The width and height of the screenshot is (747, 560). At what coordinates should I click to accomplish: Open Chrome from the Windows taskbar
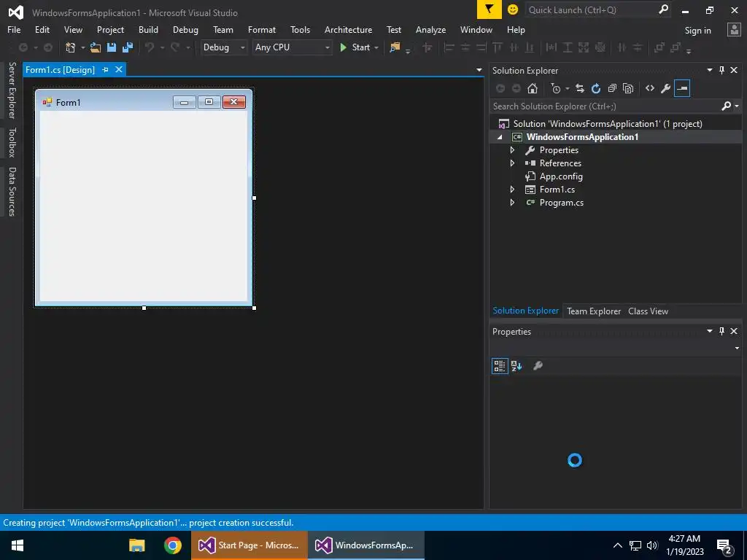pos(172,545)
